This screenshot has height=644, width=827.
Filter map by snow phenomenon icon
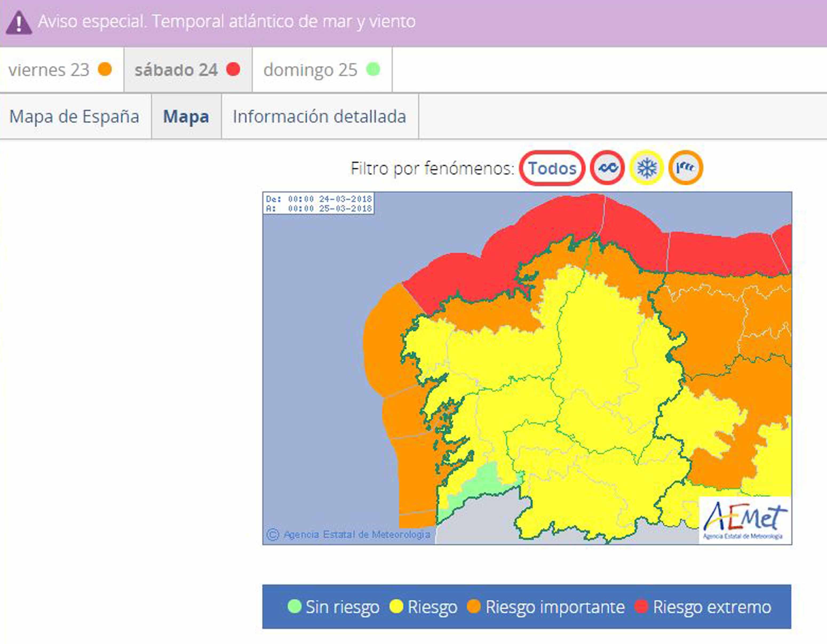click(647, 168)
